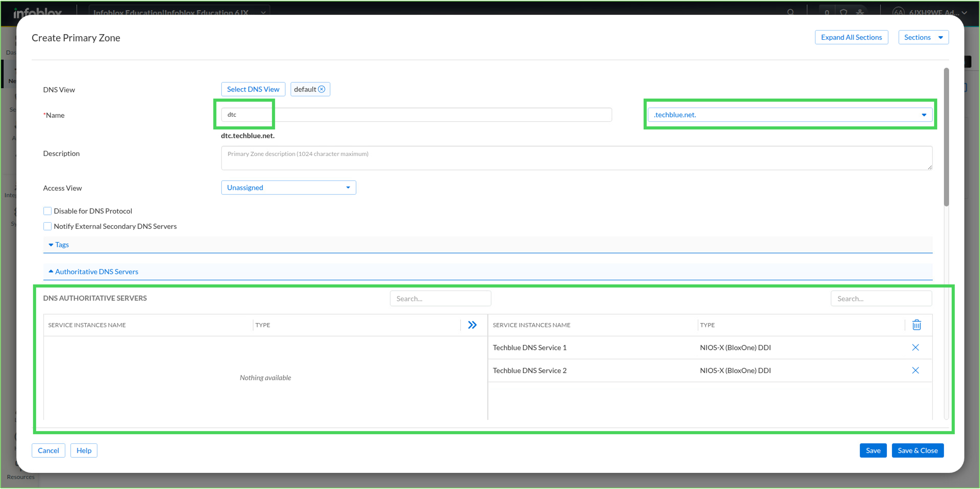980x489 pixels.
Task: Check Notify External Secondary DNS Servers
Action: click(47, 226)
